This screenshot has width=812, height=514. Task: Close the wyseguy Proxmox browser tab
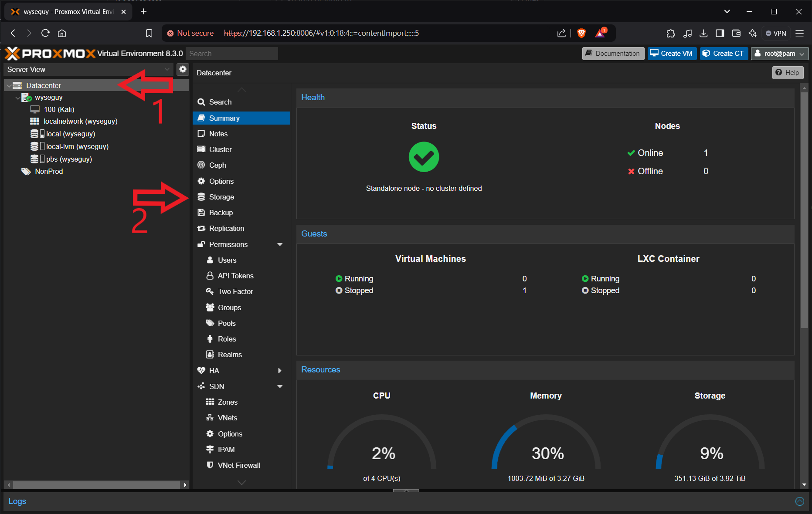[123, 12]
